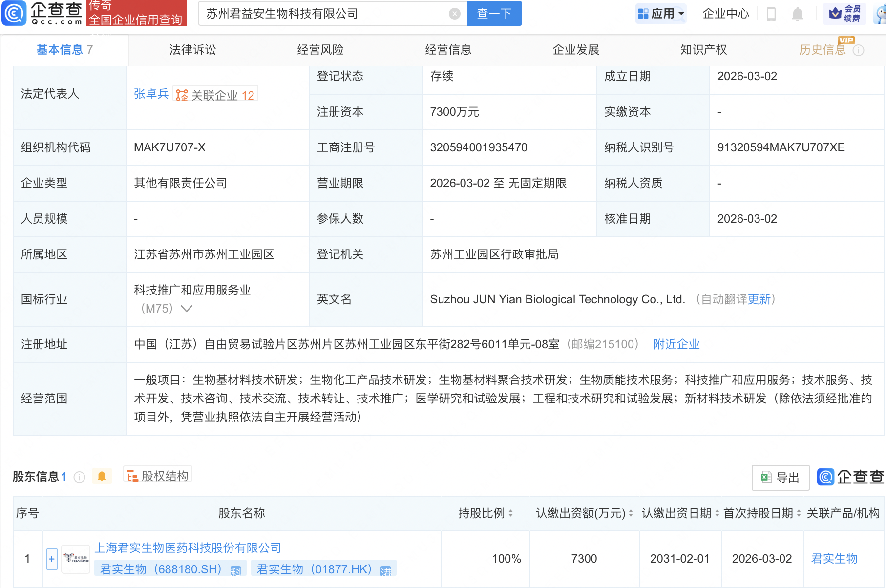Toggle sorting on 持股比例 column
The image size is (886, 588).
(x=511, y=513)
